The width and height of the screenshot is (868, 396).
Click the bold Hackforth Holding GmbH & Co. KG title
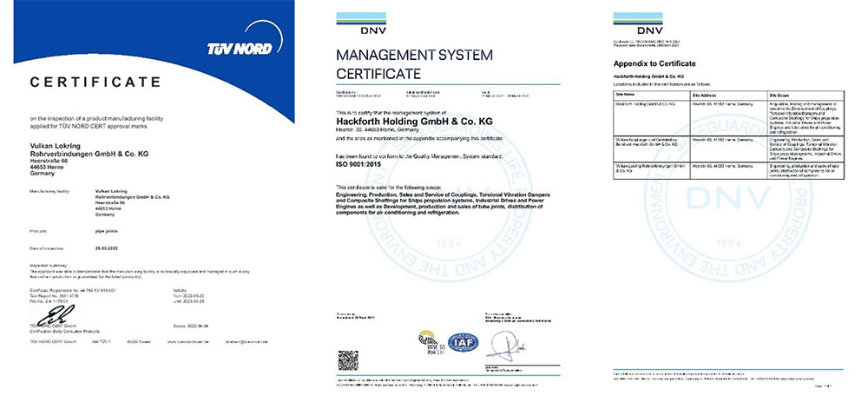(x=415, y=122)
